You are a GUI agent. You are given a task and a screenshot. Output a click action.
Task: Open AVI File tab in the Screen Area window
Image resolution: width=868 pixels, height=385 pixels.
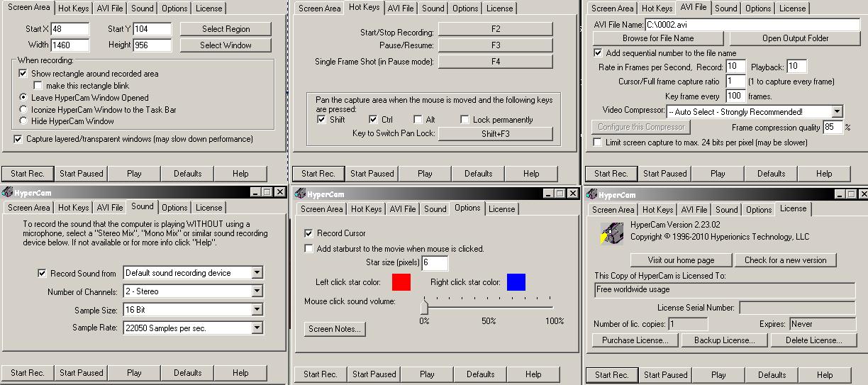(109, 9)
